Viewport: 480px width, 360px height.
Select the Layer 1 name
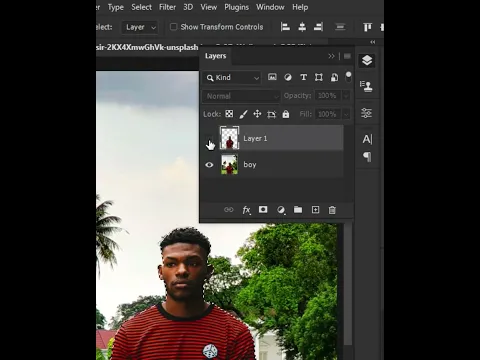pyautogui.click(x=255, y=139)
